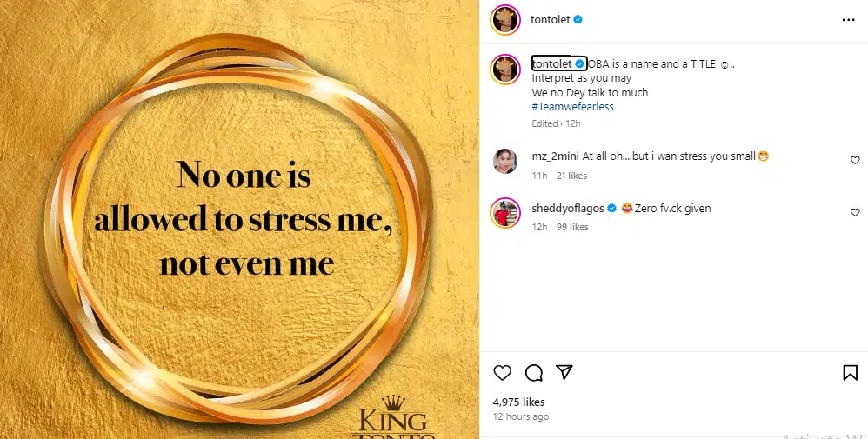Visit the sheddyoflagos username link
This screenshot has height=439, width=868.
(x=567, y=209)
